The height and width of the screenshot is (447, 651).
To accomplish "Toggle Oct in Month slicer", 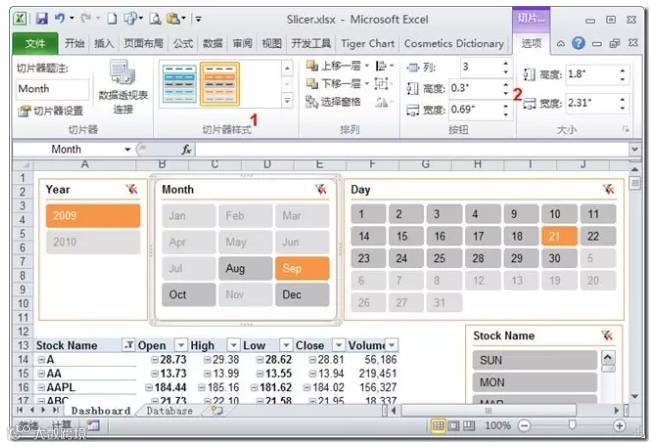I will click(x=189, y=295).
